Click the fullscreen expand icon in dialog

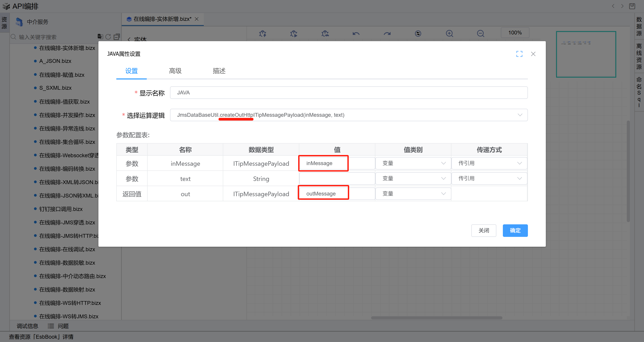[x=519, y=54]
